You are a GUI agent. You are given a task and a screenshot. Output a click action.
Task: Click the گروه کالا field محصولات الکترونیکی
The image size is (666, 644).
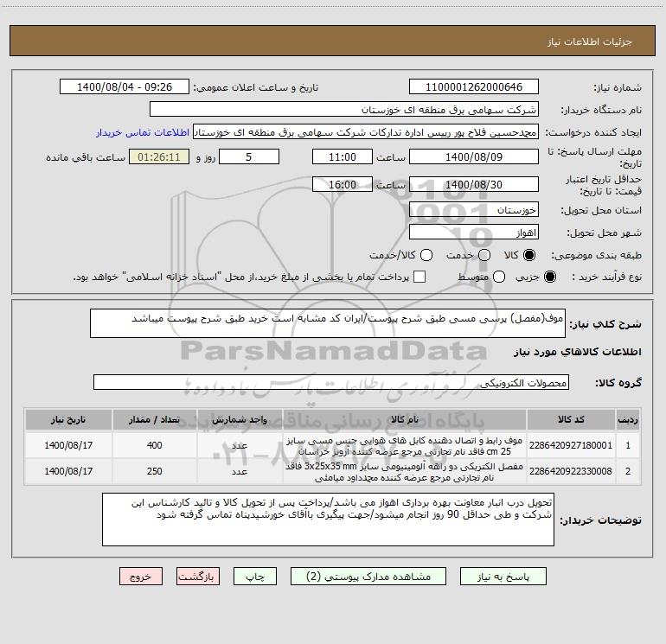[331, 382]
